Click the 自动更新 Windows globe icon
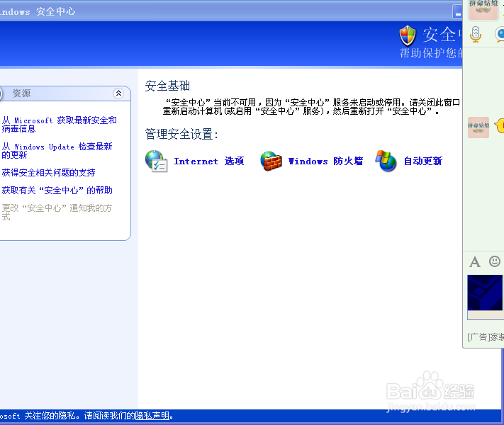Image resolution: width=504 pixels, height=425 pixels. tap(386, 161)
